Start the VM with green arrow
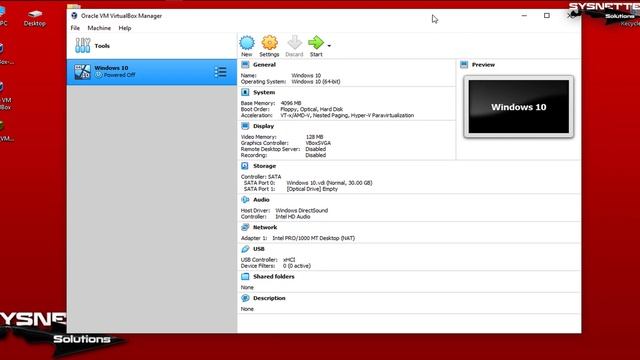Image resolution: width=640 pixels, height=360 pixels. (316, 42)
